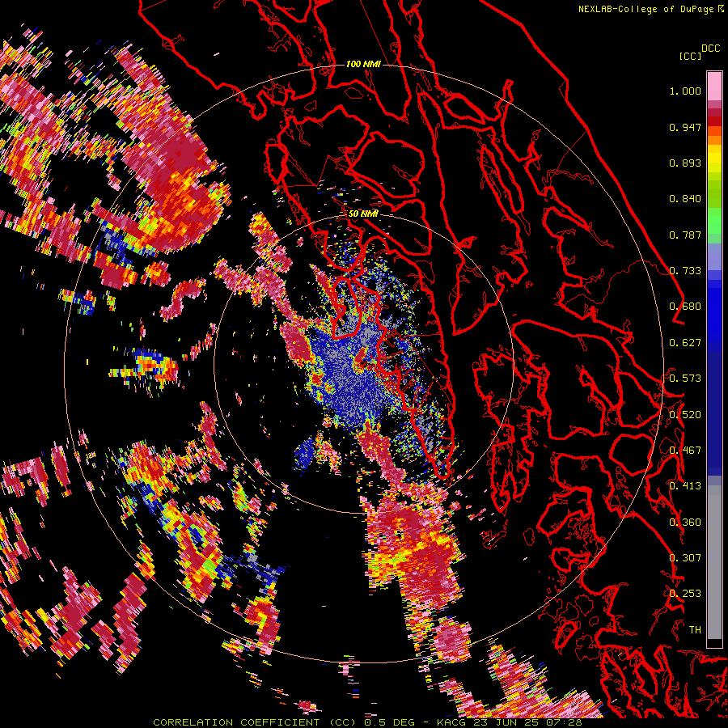Click the 0.893 scale value
The height and width of the screenshot is (728, 728).
pyautogui.click(x=685, y=163)
